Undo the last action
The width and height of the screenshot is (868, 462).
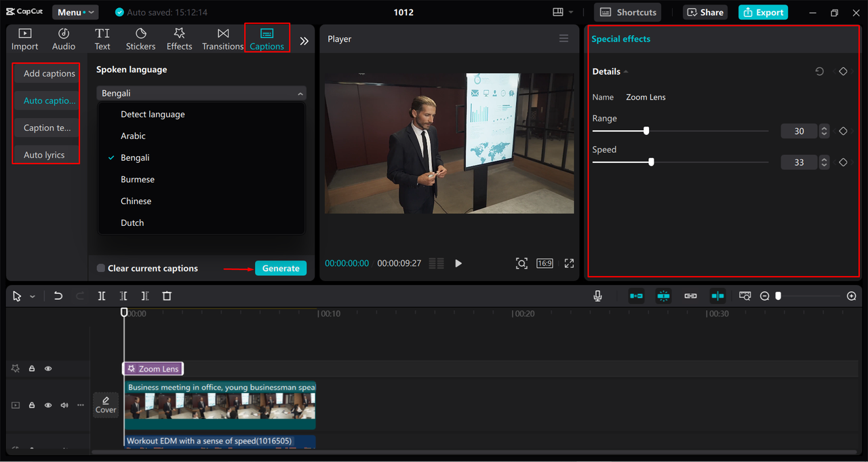[58, 296]
